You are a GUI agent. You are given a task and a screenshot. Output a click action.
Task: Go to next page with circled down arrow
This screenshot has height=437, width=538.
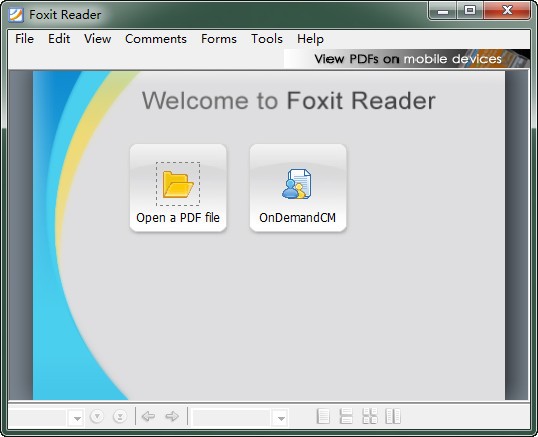click(x=97, y=416)
